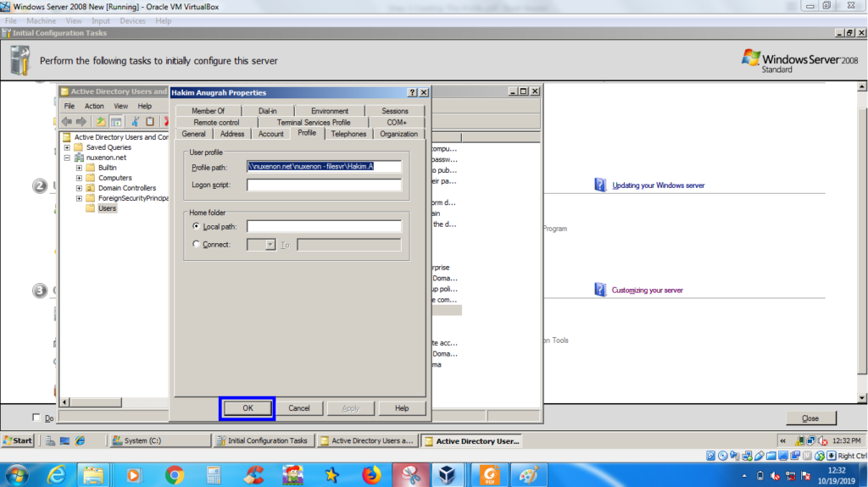Show hidden host tray icons arrow
Viewport: 868px width, 487px height.
click(x=744, y=476)
